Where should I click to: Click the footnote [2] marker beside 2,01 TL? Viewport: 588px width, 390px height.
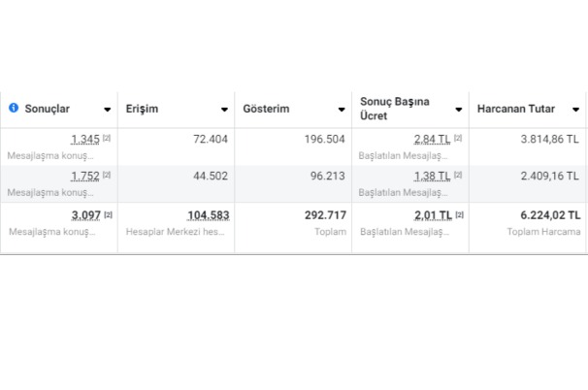(x=458, y=214)
